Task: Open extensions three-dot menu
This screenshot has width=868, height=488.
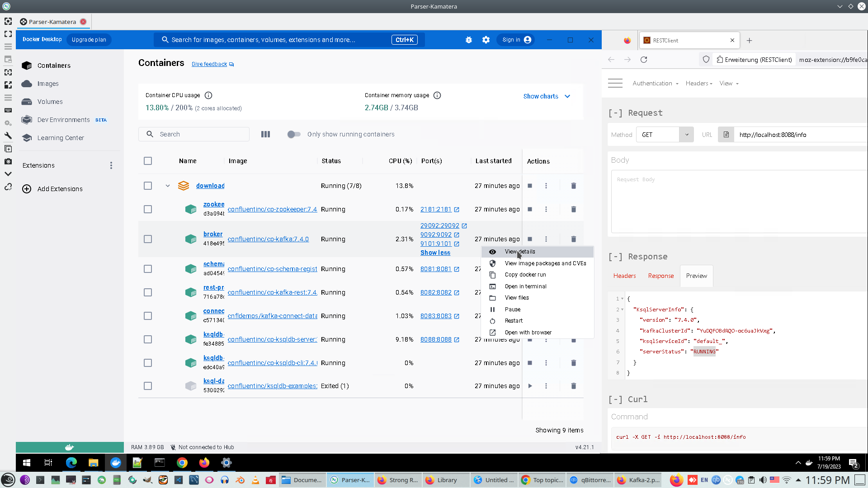Action: tap(111, 165)
